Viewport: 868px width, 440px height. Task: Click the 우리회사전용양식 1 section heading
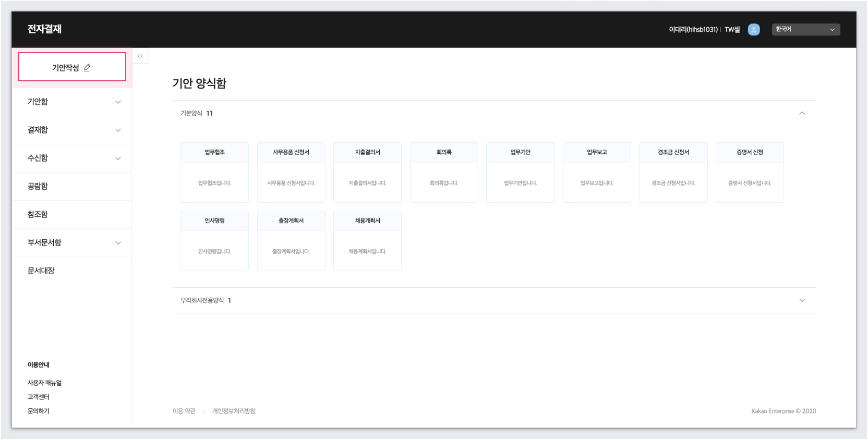(x=206, y=300)
